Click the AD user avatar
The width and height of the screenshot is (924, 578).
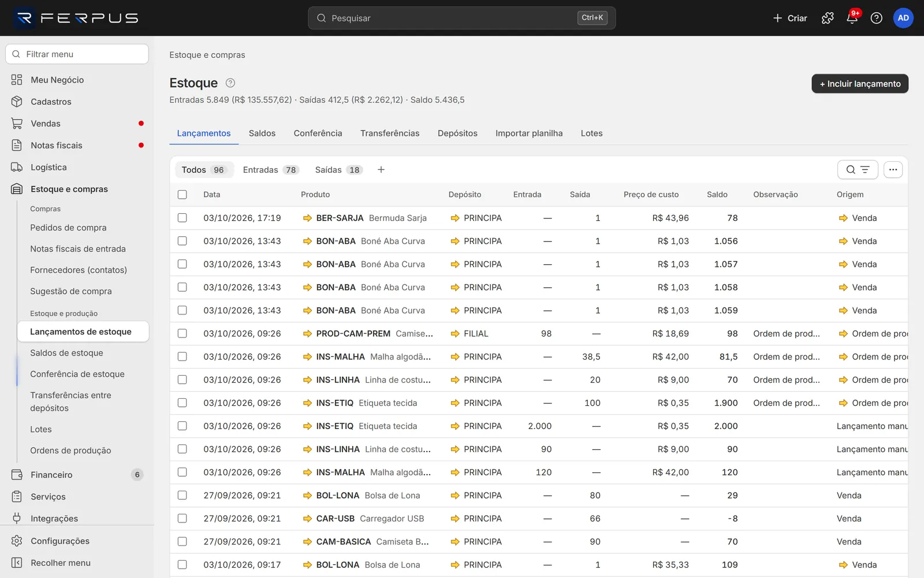[903, 18]
